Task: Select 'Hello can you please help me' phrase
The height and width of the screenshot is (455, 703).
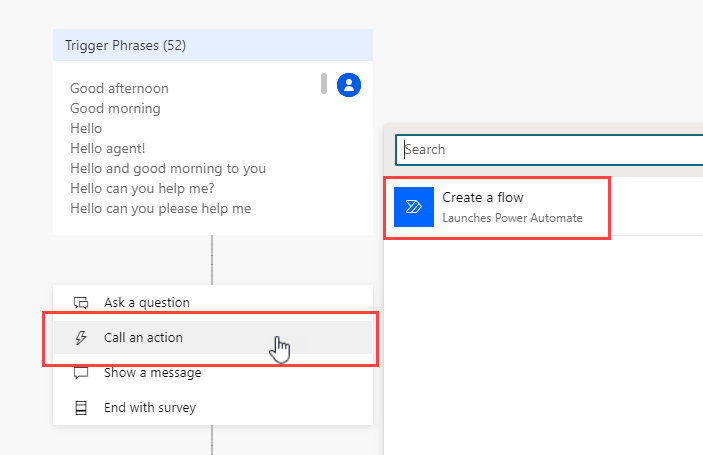Action: [x=160, y=209]
